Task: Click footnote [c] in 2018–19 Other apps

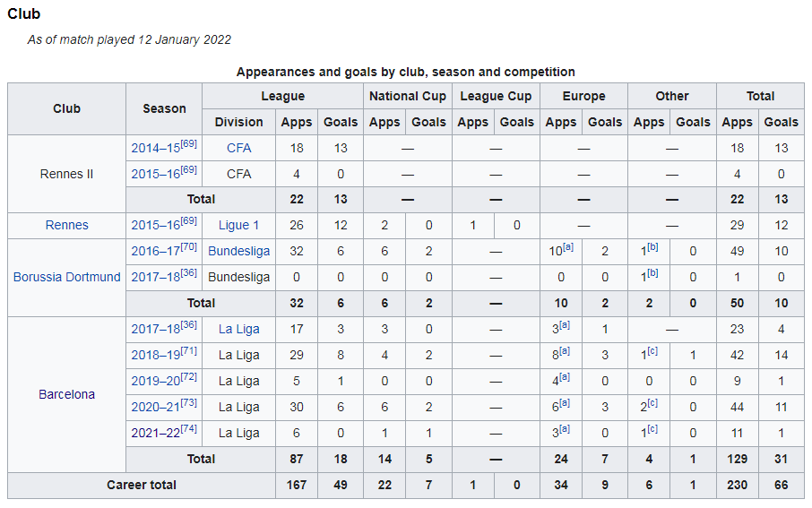Action: point(652,351)
